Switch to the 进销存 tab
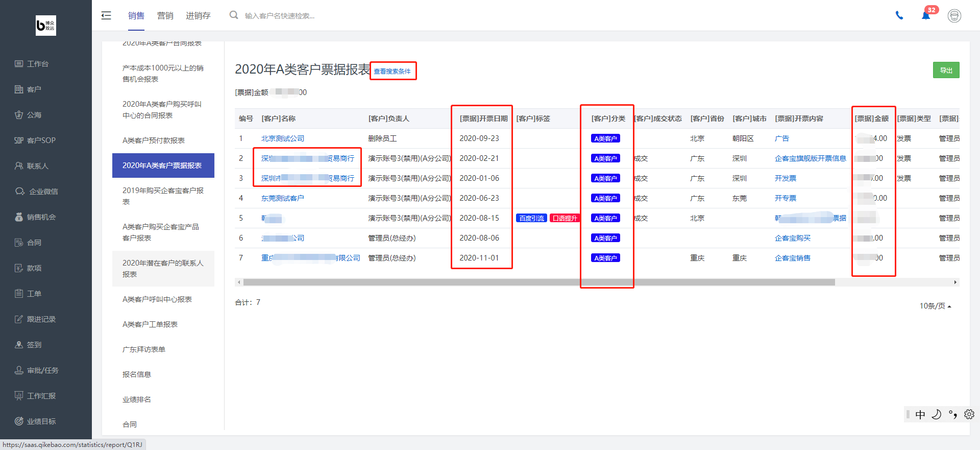This screenshot has height=450, width=980. click(x=198, y=16)
